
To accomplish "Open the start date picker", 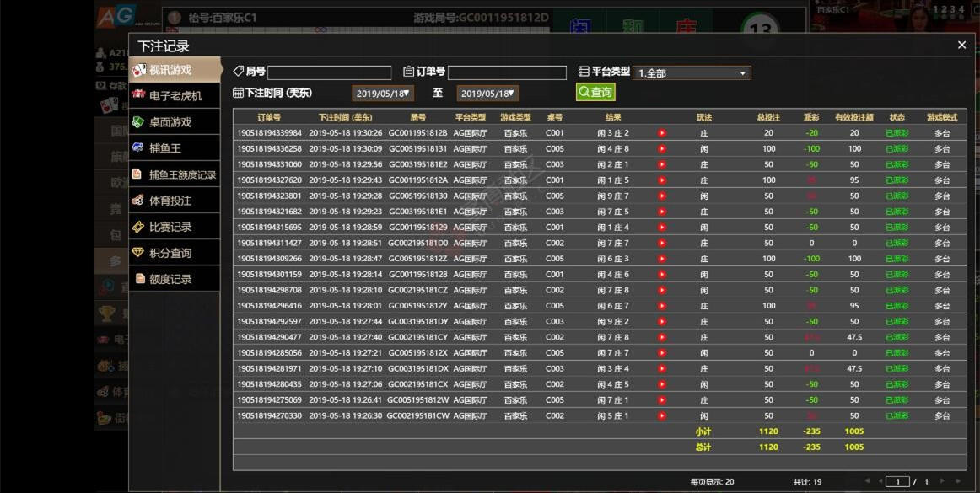I will (x=383, y=94).
